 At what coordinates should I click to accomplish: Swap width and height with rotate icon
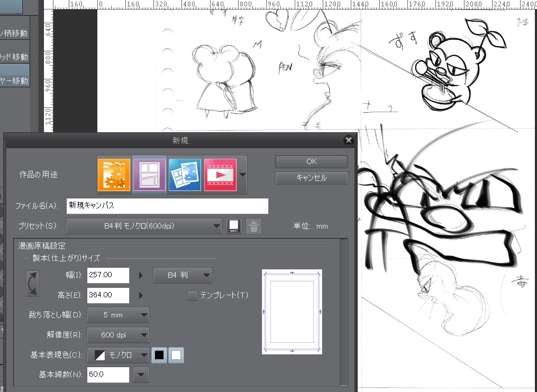32,284
